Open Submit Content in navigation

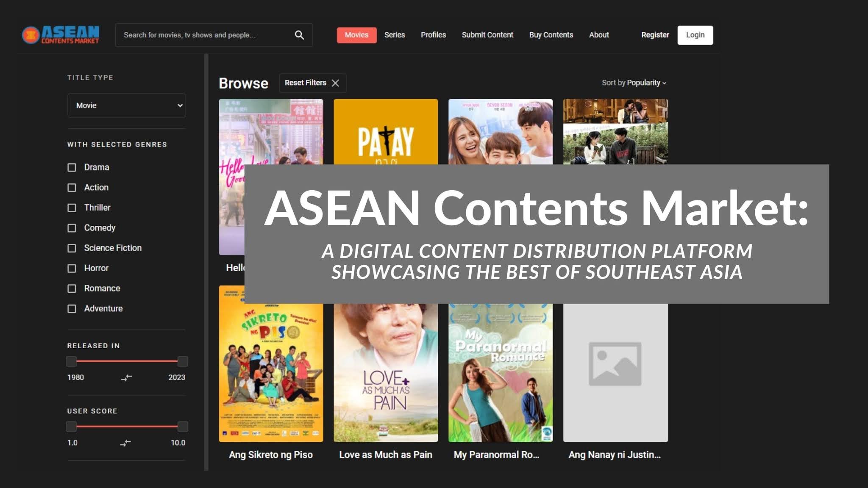(487, 35)
